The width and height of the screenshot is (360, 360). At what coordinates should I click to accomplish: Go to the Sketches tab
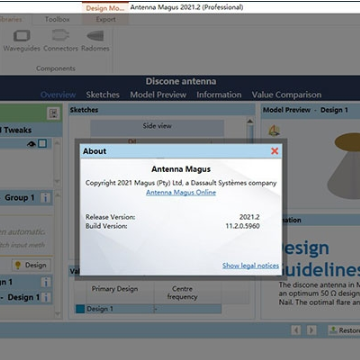point(103,95)
